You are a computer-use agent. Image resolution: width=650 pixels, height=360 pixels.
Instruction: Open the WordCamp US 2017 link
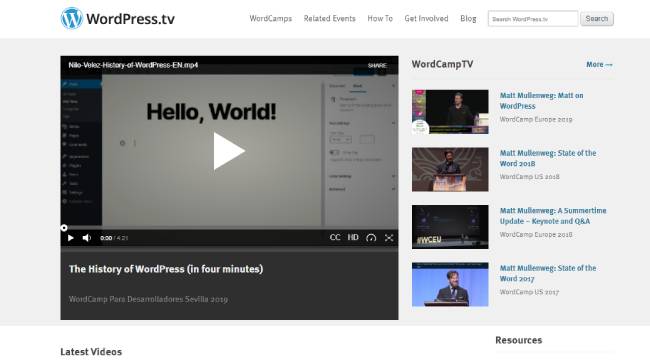529,292
